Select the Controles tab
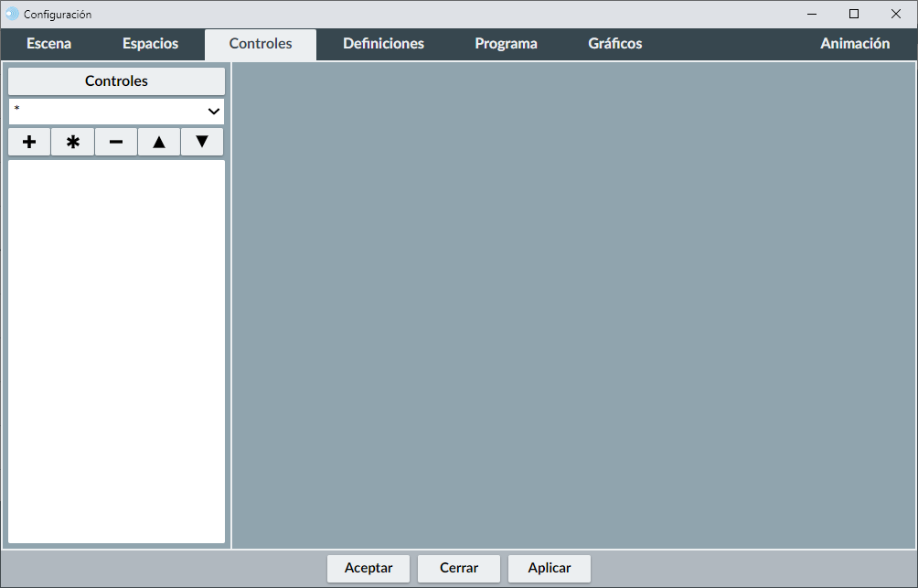Screen dimensions: 918x588 point(261,44)
